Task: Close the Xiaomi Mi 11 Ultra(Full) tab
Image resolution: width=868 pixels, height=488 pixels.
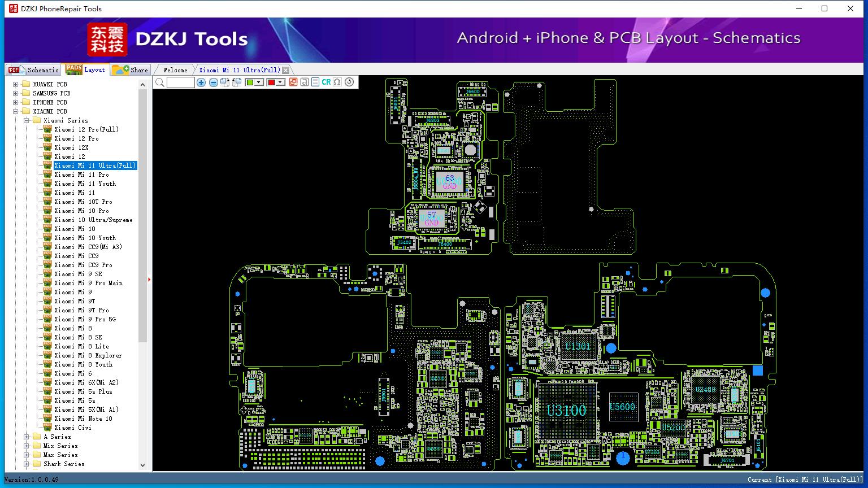Action: (286, 70)
